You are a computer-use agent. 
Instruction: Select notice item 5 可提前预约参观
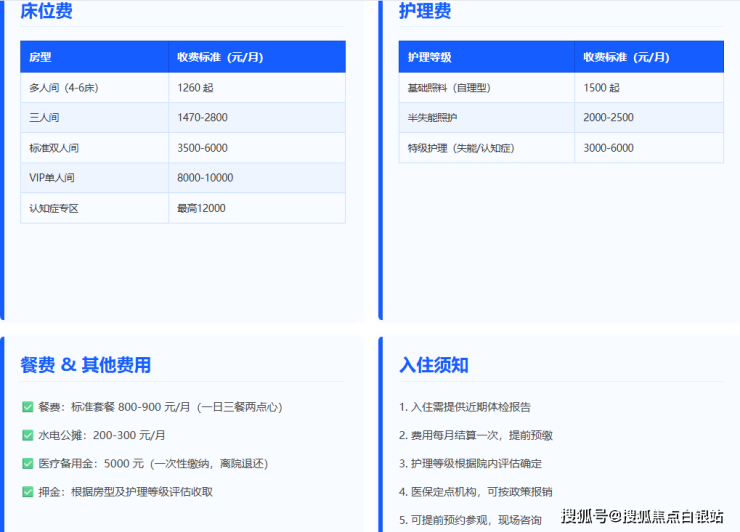pos(470,520)
